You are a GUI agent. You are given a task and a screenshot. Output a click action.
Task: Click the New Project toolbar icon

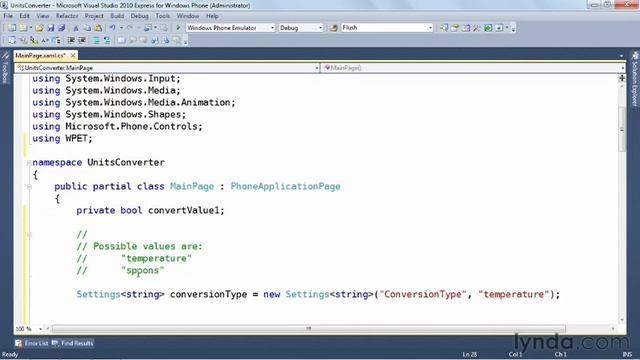coord(12,28)
